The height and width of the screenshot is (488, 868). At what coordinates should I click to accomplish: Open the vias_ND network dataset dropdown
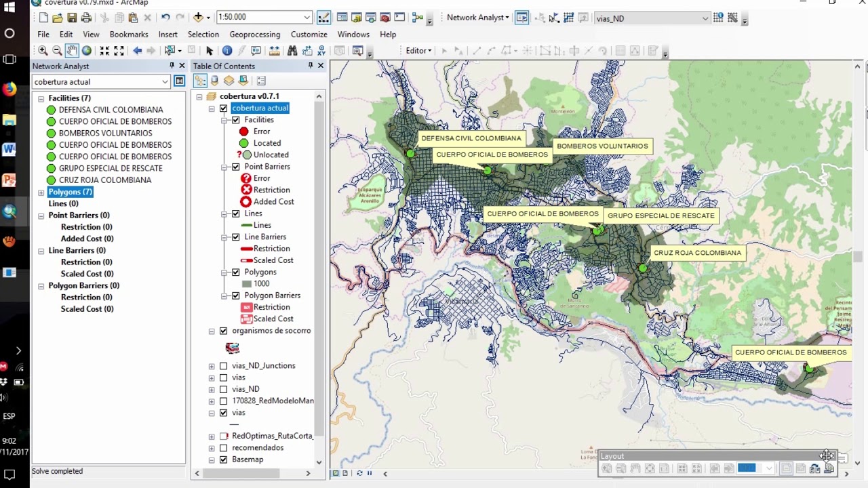705,18
